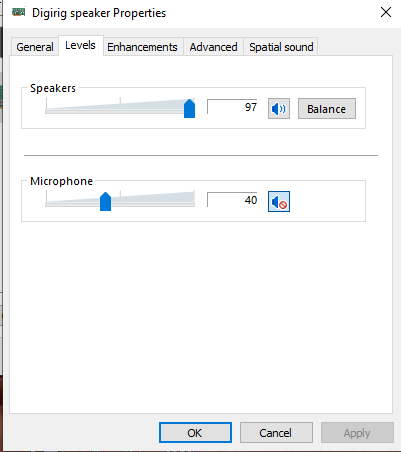Unmute the Microphone via muted speaker icon

[279, 201]
